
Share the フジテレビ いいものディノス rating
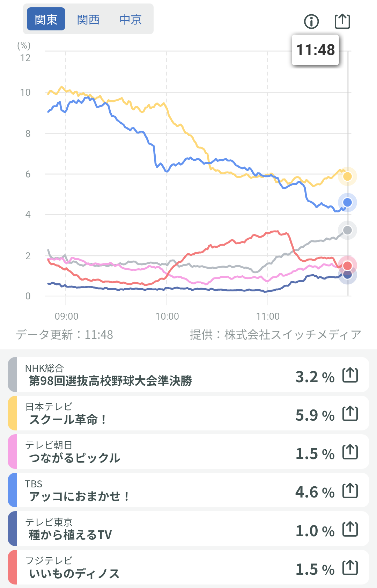(x=350, y=568)
